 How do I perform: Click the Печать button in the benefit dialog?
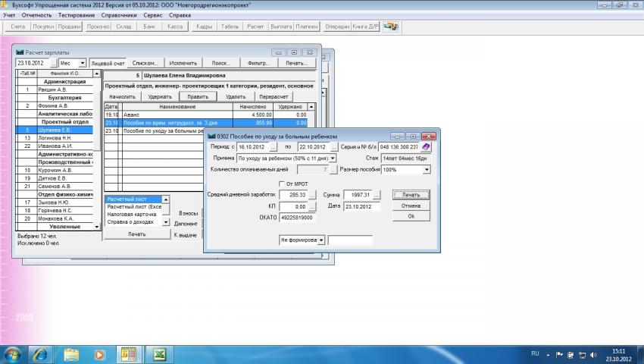click(411, 195)
